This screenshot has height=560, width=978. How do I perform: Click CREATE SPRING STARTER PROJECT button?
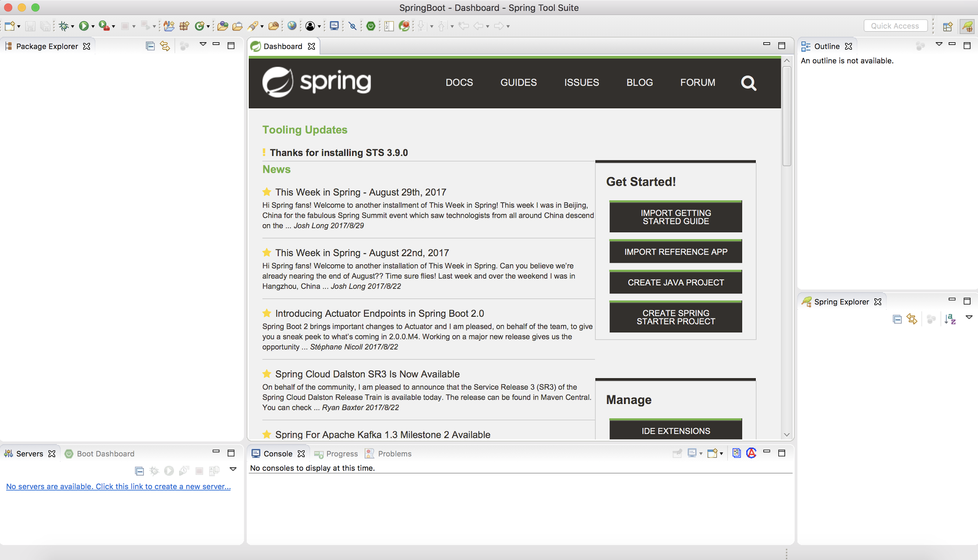(676, 317)
